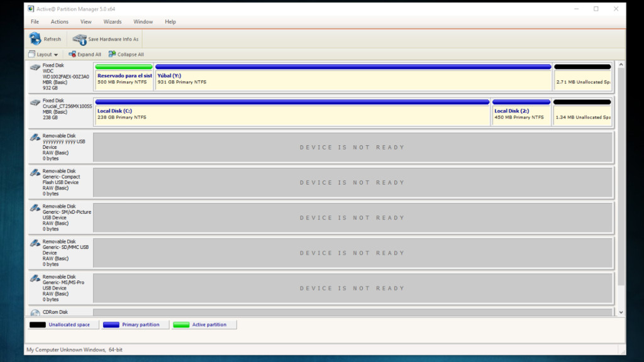Open the Actions menu
644x362 pixels.
tap(60, 22)
